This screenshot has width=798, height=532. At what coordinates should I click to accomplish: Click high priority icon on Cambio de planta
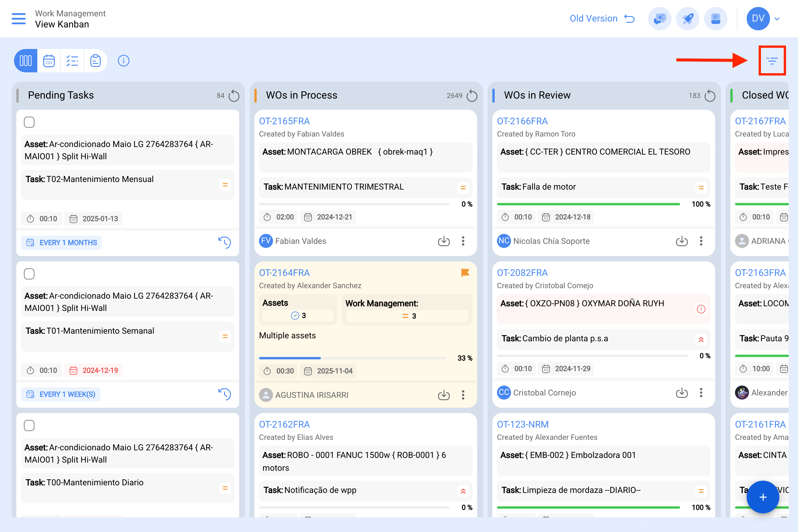701,339
